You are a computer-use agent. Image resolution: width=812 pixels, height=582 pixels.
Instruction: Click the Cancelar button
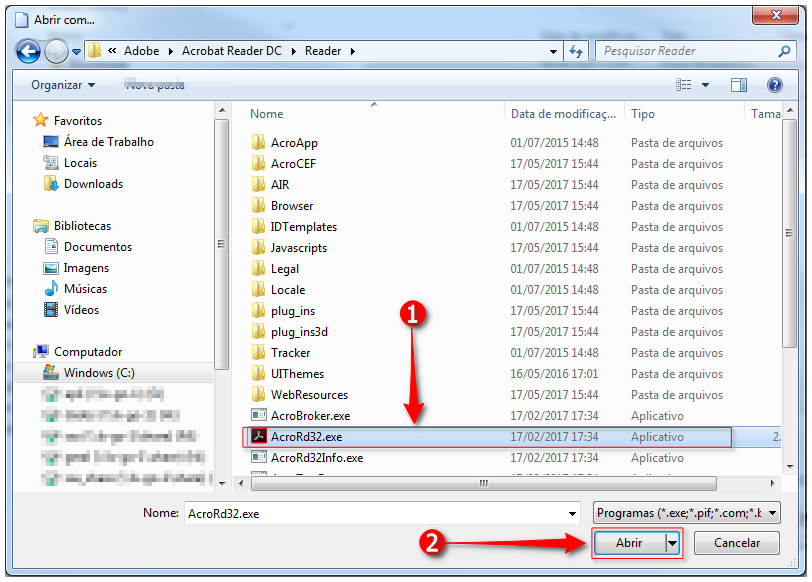tap(737, 543)
